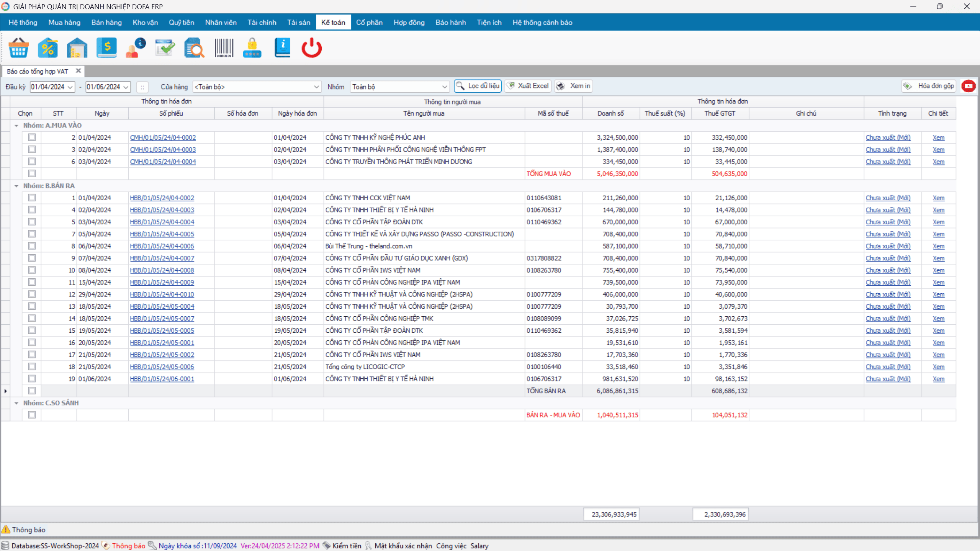
Task: Tick checkbox for row HBB/01/05/24/04-0009
Action: (32, 282)
